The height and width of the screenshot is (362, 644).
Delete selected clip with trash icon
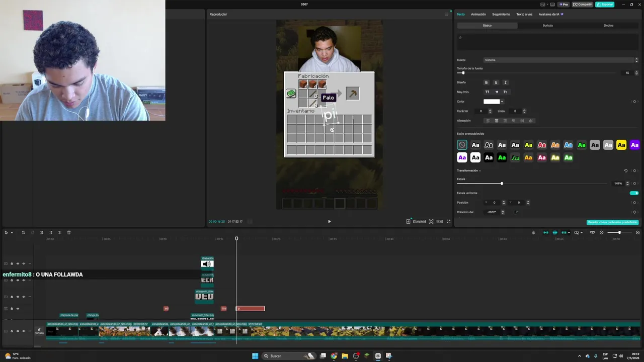click(69, 232)
